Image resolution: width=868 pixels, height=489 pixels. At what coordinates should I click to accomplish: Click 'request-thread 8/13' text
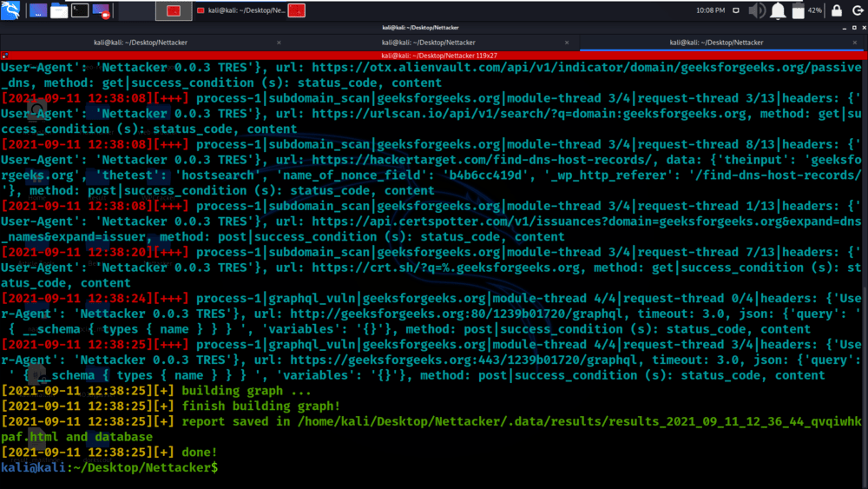[x=707, y=144]
